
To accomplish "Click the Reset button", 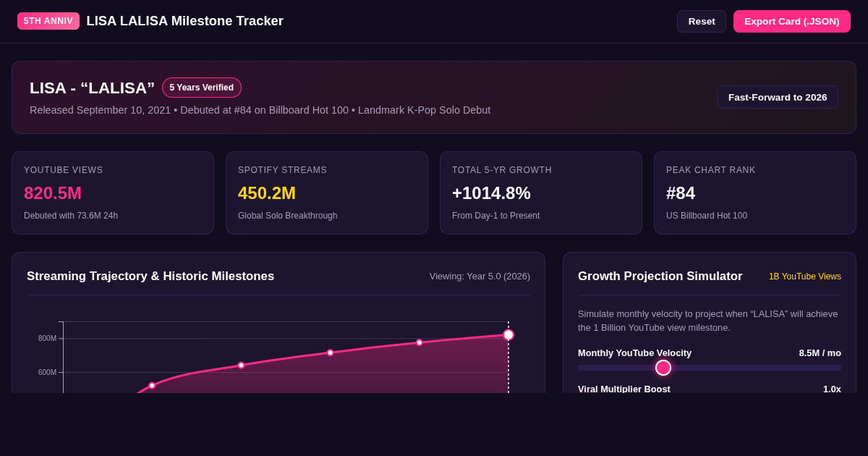I will [x=702, y=21].
